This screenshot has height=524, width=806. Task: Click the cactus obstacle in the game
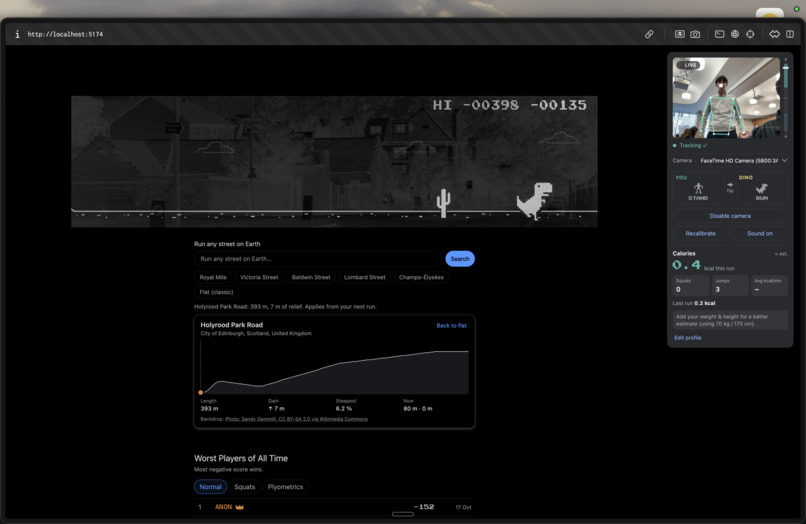(x=443, y=203)
